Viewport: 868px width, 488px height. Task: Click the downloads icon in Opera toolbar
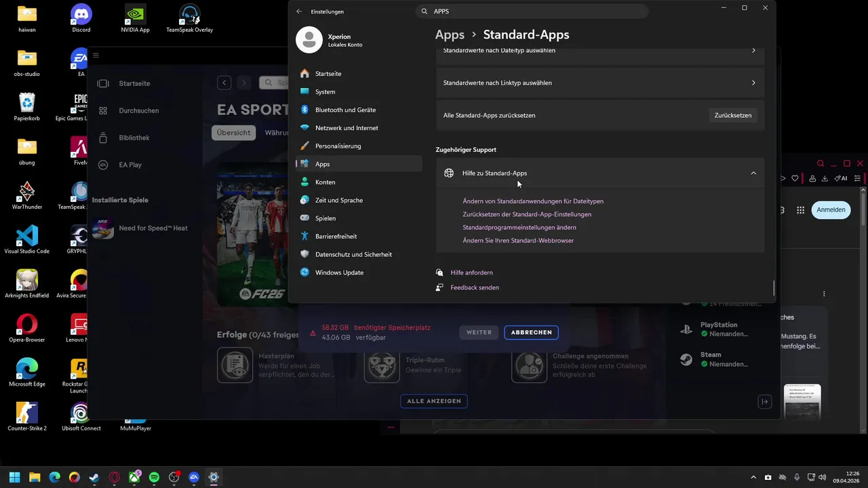(825, 178)
